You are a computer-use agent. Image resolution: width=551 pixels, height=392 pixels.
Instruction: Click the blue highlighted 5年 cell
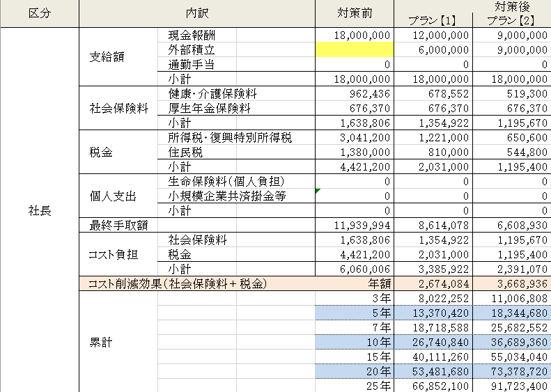click(x=355, y=313)
